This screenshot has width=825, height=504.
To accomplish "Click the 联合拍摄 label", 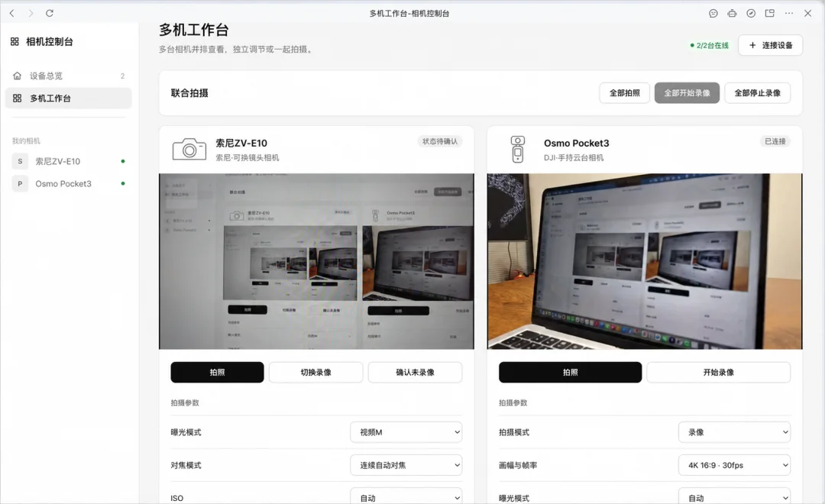I will [x=189, y=93].
